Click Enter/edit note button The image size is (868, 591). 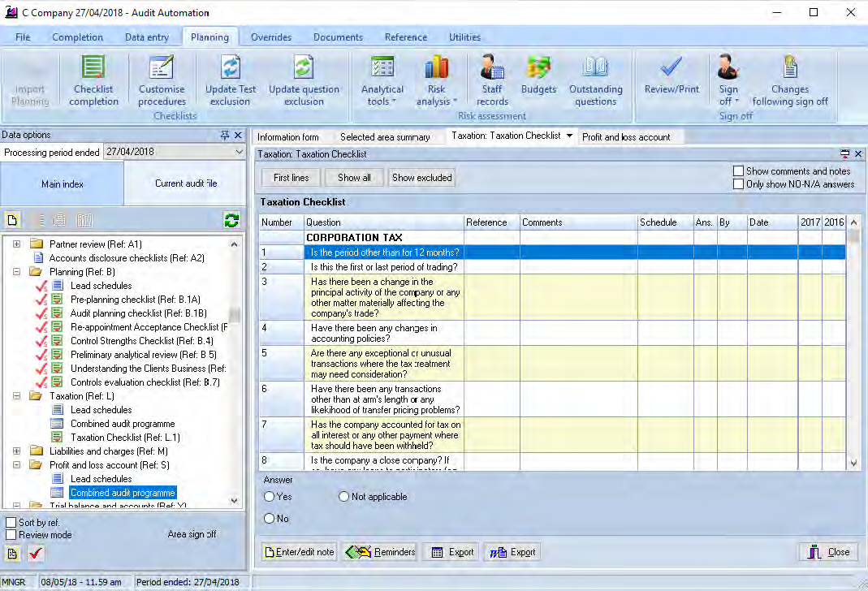(300, 552)
